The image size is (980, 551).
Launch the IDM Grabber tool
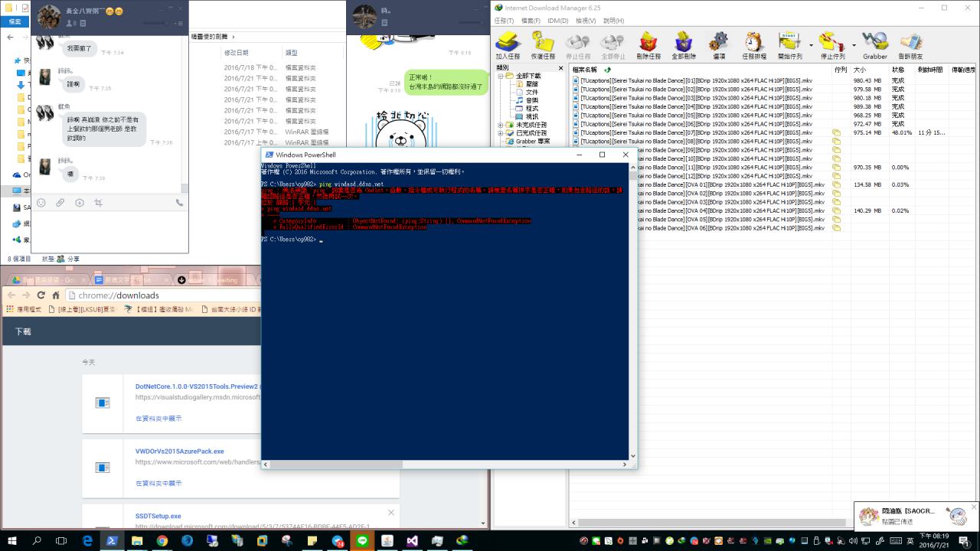pos(874,44)
